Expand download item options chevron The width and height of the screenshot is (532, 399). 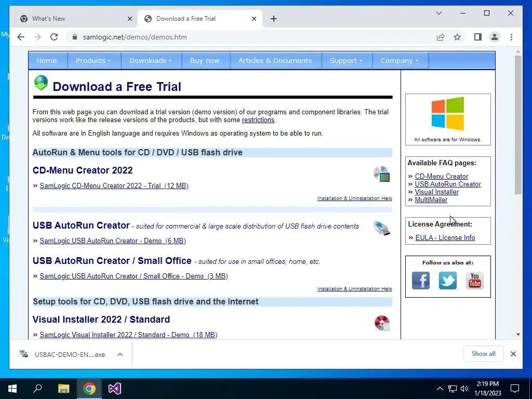click(x=120, y=354)
